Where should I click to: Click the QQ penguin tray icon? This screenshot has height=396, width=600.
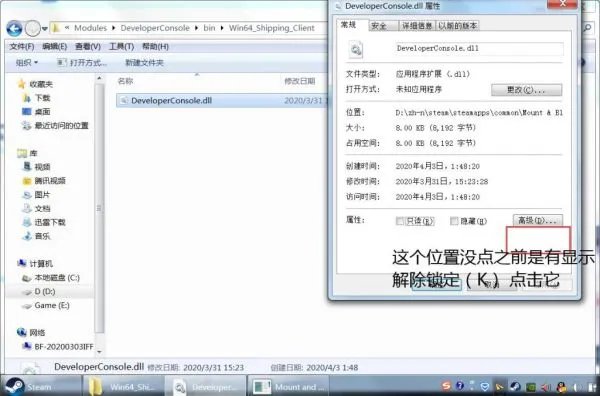pos(561,386)
